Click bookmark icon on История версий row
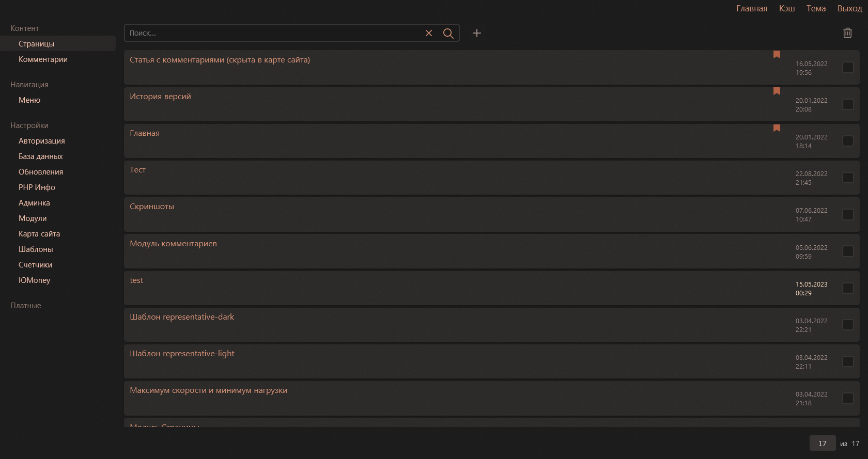Screen dimensions: 868x459 tap(777, 91)
